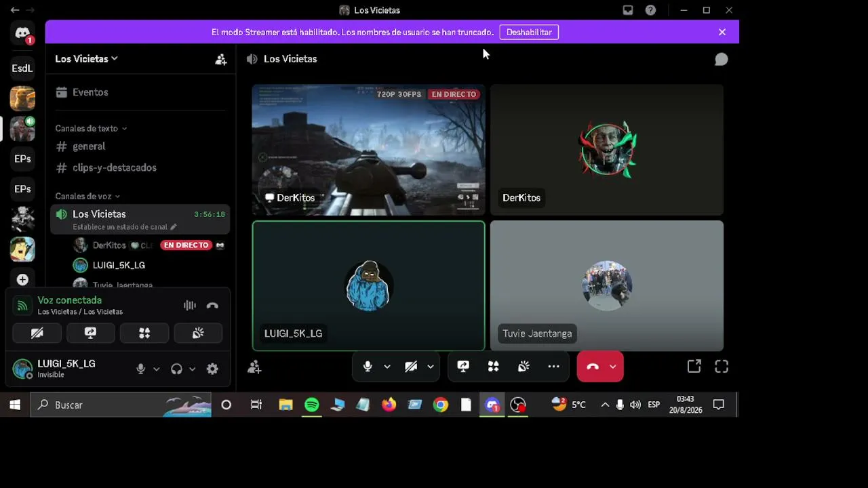The width and height of the screenshot is (868, 488).
Task: Open output device options beside headphones
Action: click(x=193, y=369)
